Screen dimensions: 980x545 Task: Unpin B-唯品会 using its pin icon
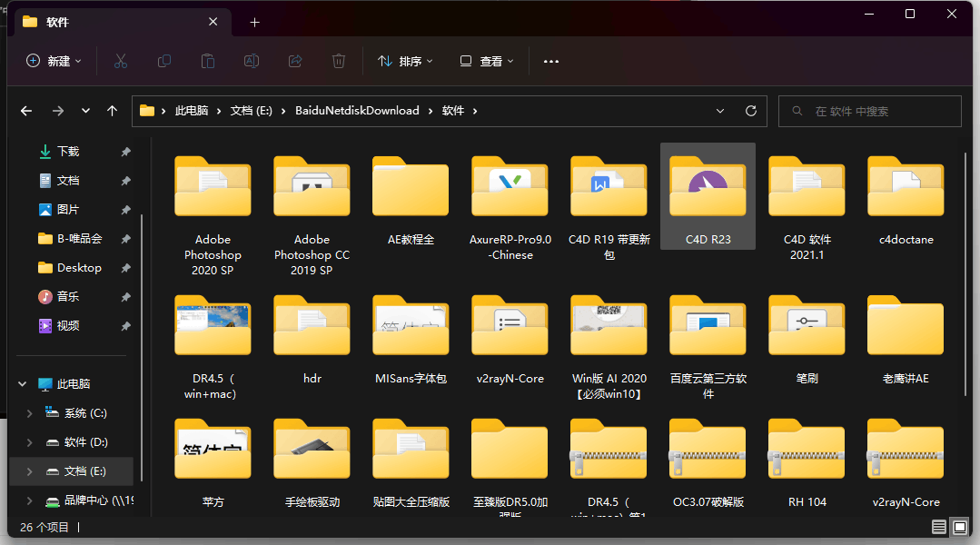tap(125, 239)
